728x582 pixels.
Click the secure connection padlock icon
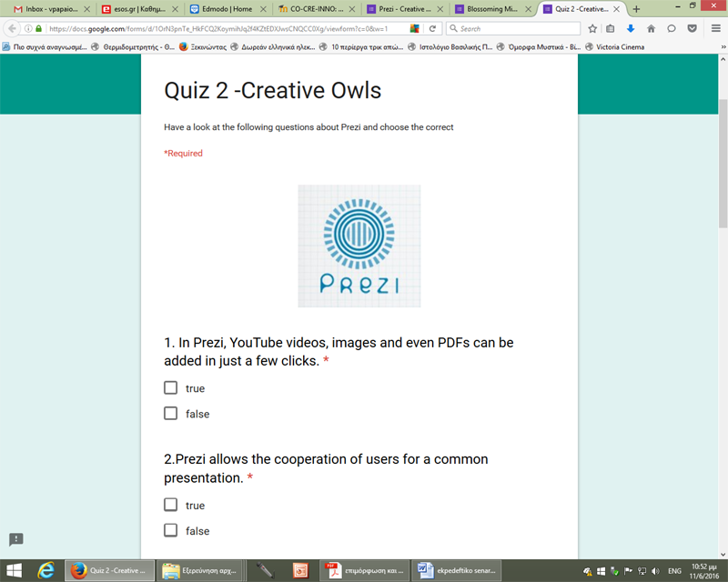coord(39,28)
